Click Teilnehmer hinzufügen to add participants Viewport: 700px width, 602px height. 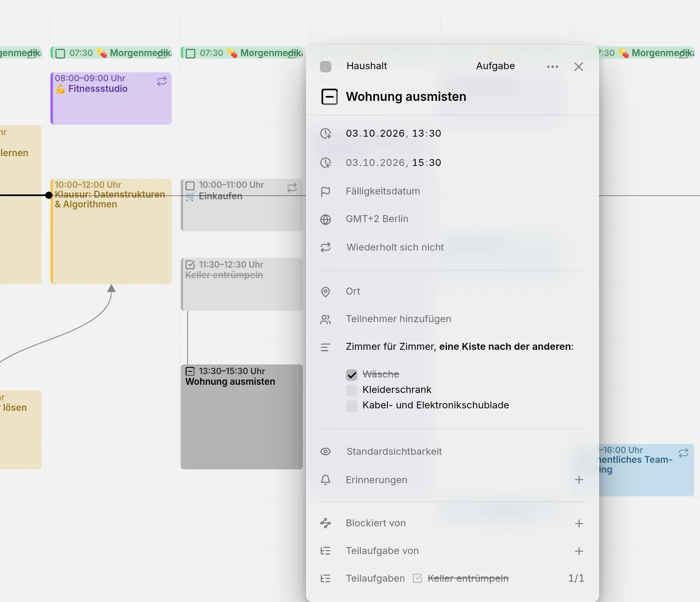398,319
